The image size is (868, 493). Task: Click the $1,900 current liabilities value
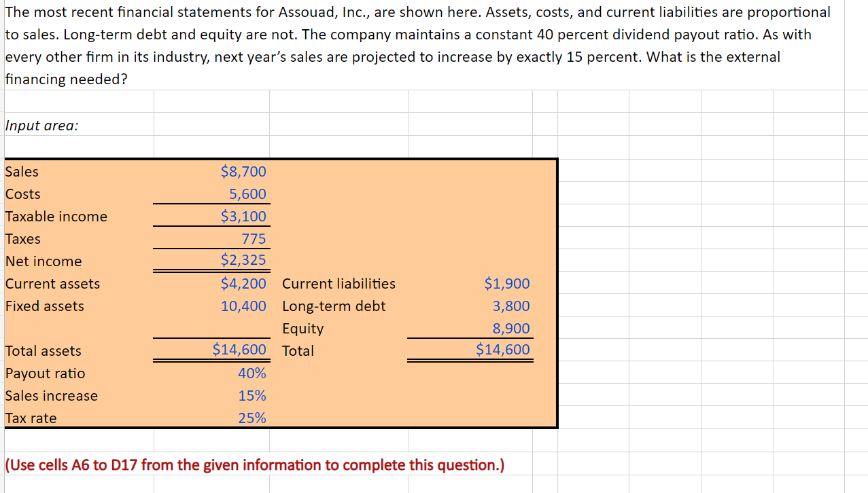(507, 283)
